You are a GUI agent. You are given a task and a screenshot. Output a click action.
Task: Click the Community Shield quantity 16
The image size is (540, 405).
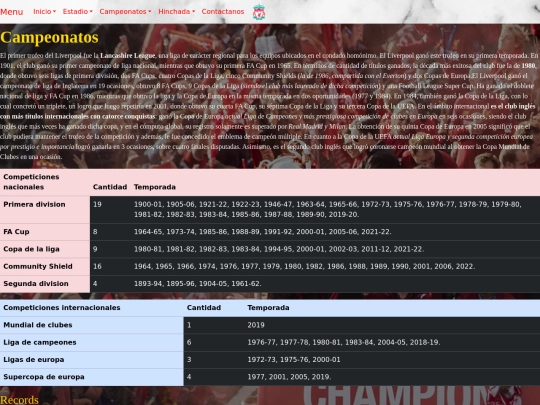(97, 266)
